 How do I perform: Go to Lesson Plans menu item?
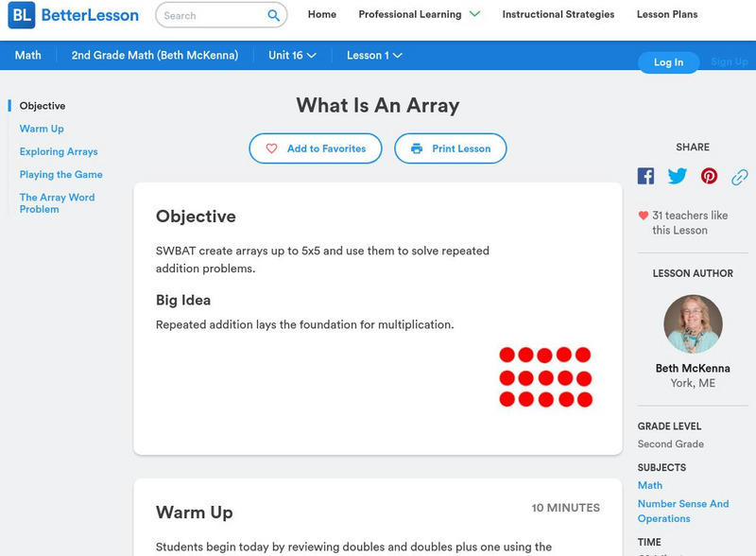pyautogui.click(x=667, y=14)
